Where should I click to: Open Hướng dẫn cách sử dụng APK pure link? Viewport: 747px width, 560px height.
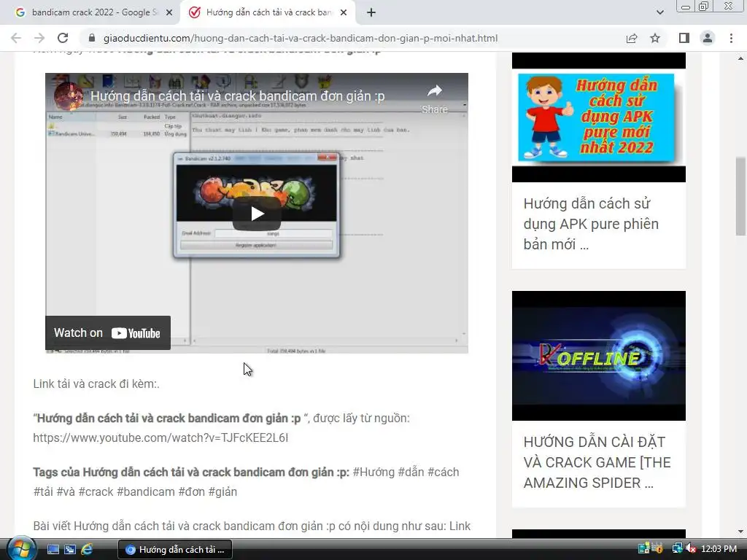[591, 224]
